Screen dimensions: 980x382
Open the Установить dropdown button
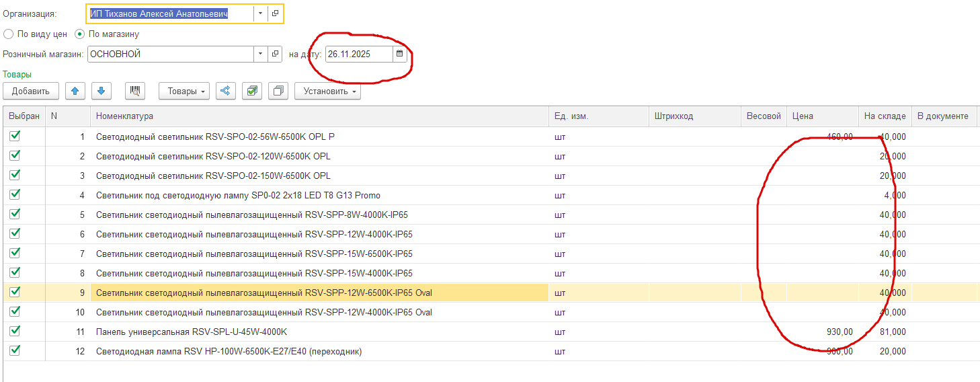click(327, 91)
